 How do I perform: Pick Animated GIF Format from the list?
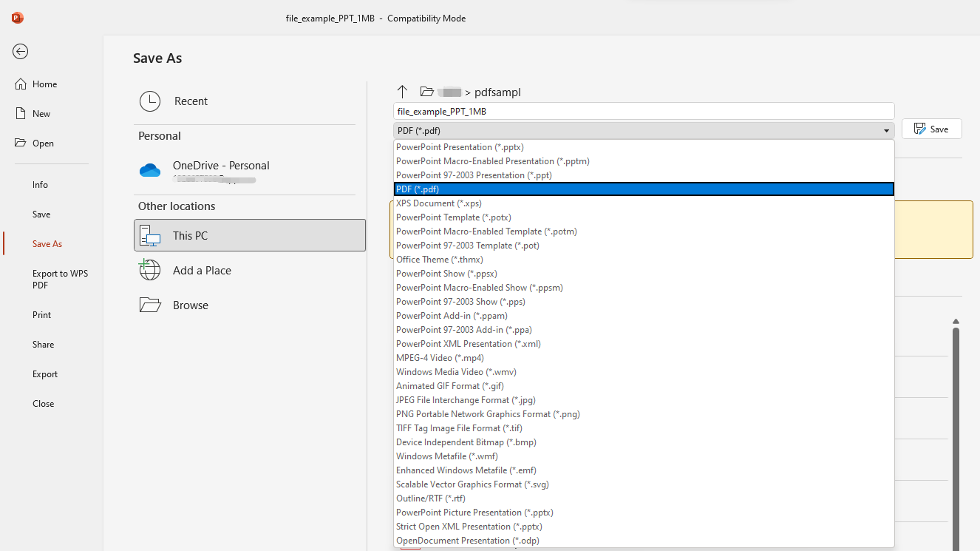449,385
